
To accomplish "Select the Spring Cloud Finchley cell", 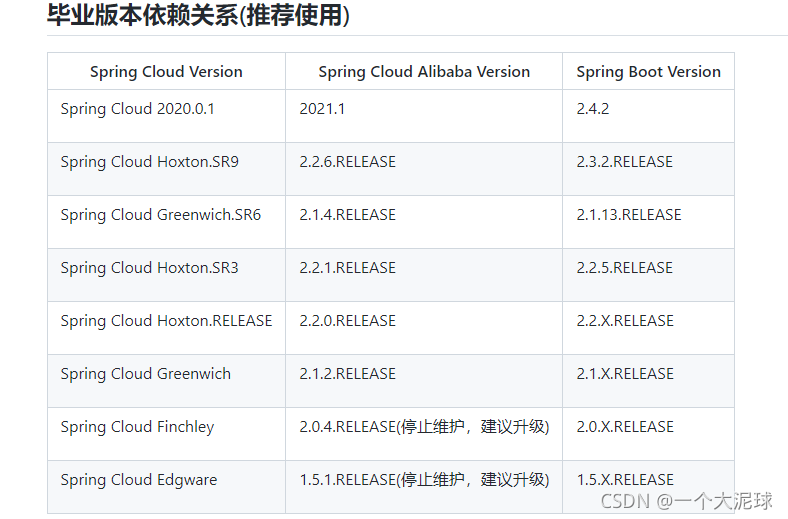I will [166, 434].
